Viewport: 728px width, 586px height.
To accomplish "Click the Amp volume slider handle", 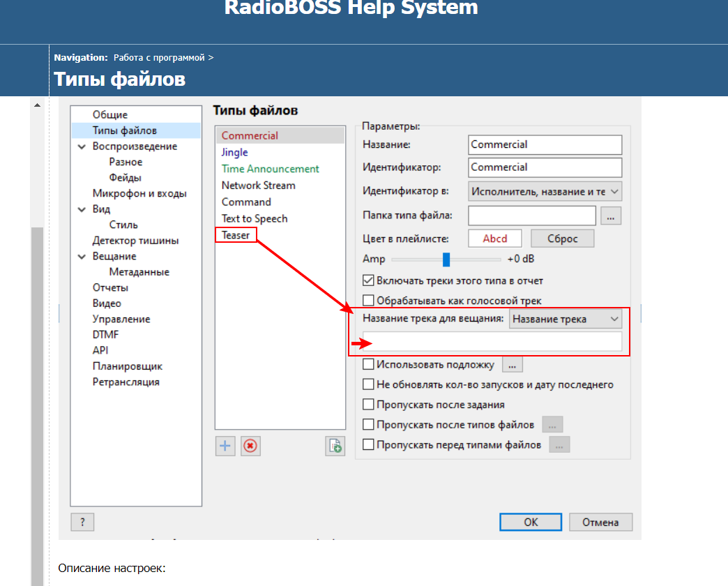I will (x=446, y=260).
